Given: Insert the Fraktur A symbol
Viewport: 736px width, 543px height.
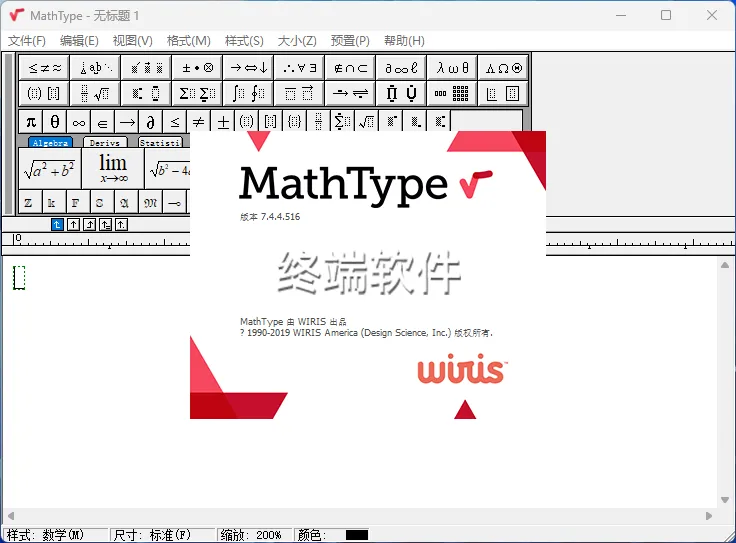Looking at the screenshot, I should click(x=126, y=203).
